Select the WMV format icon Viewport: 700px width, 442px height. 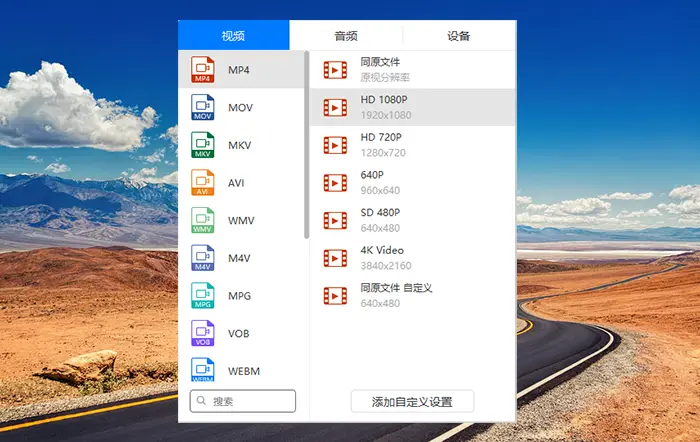[203, 220]
